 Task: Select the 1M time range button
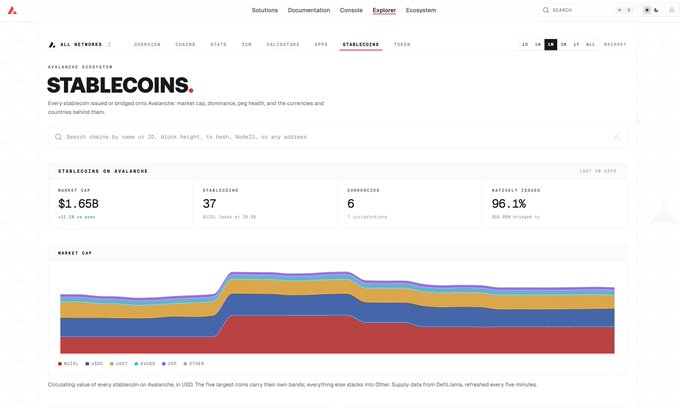(x=551, y=44)
